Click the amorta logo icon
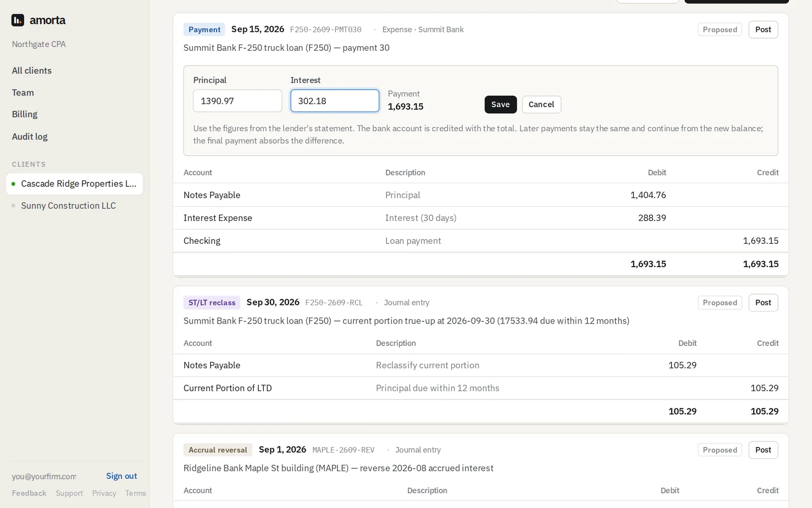Screen dimensions: 812x508 pyautogui.click(x=18, y=20)
